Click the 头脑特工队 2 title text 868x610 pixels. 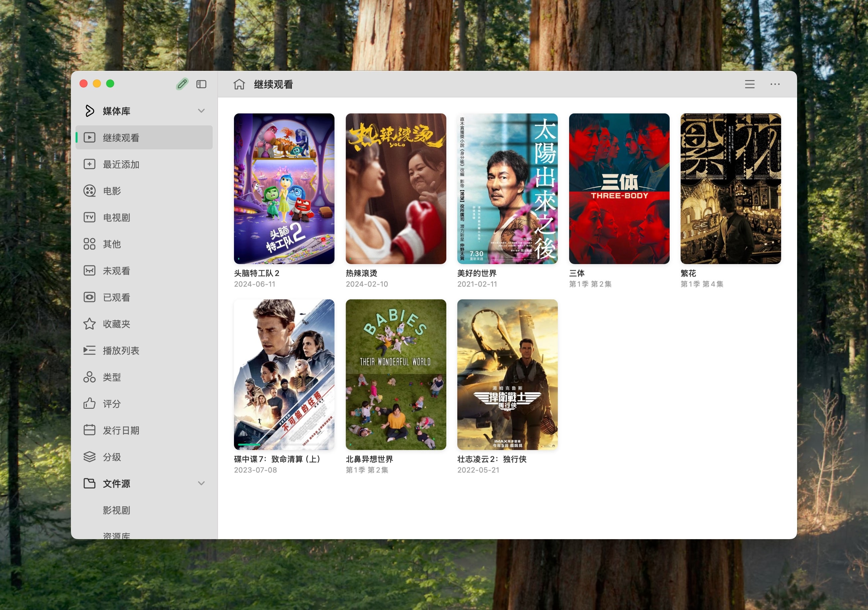[257, 273]
